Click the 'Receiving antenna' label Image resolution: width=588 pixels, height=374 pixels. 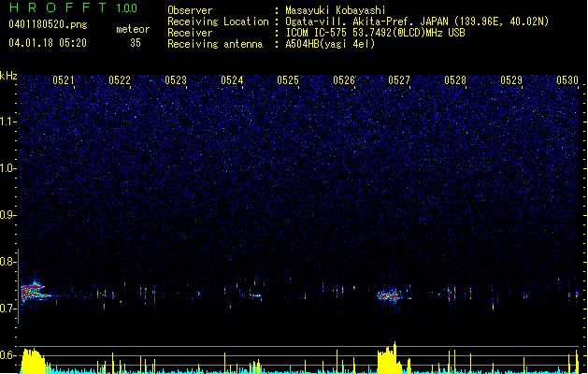pyautogui.click(x=215, y=44)
